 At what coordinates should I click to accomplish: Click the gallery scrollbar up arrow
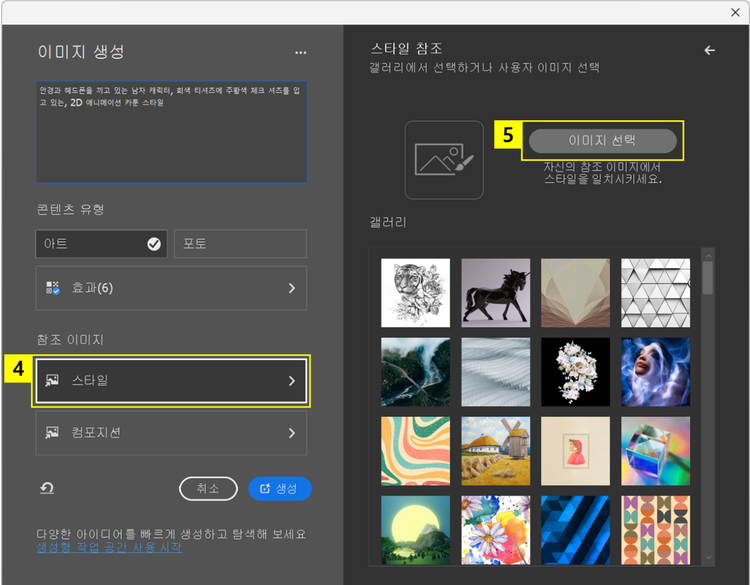[708, 256]
